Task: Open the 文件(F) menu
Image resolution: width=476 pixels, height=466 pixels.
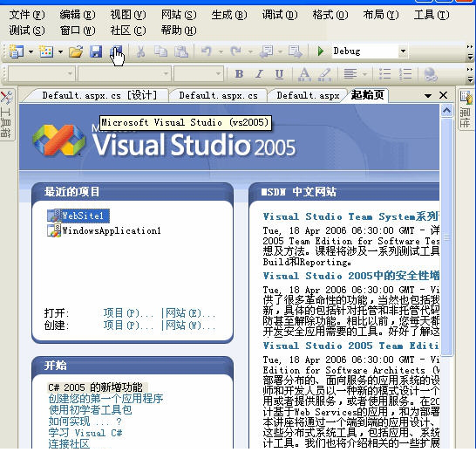Action: pos(27,15)
